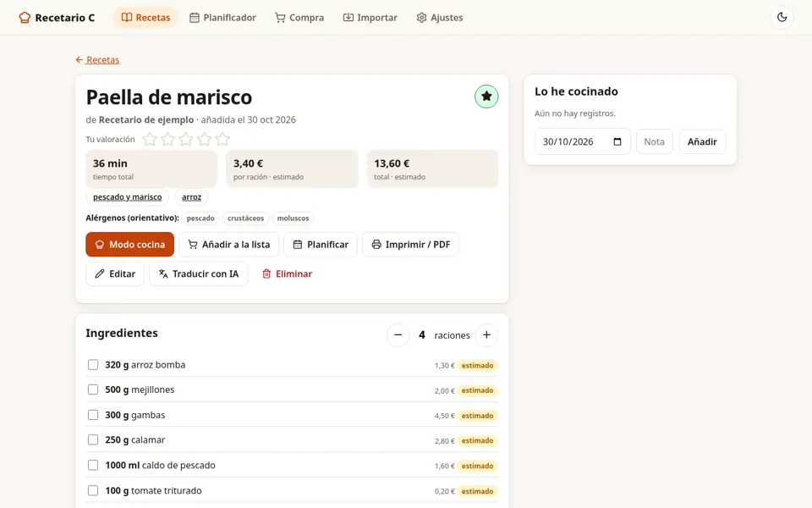Click the Recetario de ejemplo source text

[146, 119]
